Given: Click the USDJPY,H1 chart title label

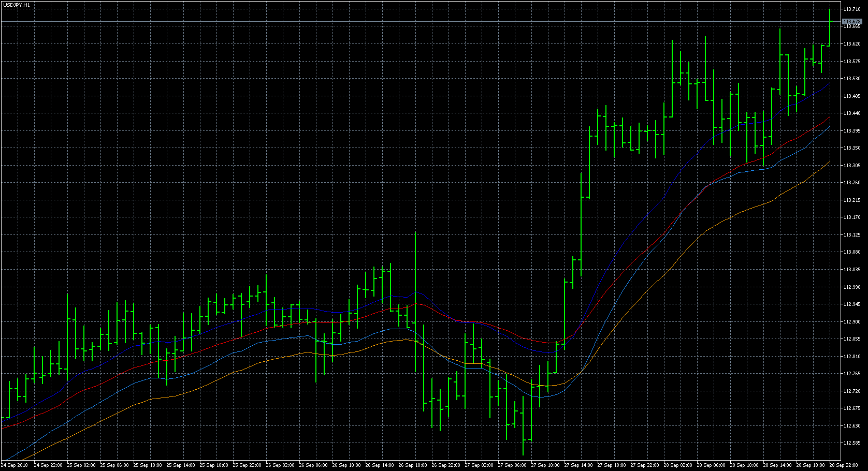Looking at the screenshot, I should coord(17,5).
